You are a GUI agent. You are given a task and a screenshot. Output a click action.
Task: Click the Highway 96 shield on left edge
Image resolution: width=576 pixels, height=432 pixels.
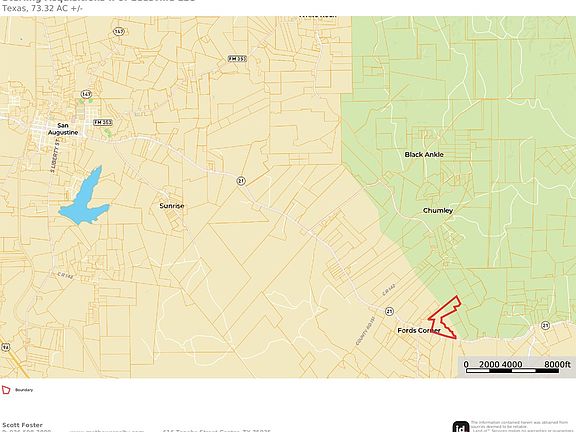coord(5,347)
